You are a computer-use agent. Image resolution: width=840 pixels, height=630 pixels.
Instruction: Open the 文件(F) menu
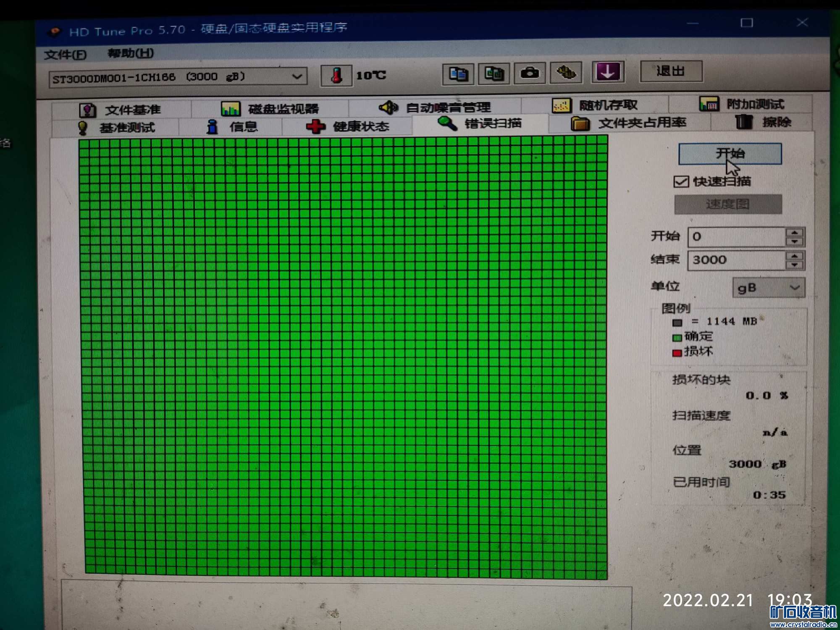coord(65,55)
